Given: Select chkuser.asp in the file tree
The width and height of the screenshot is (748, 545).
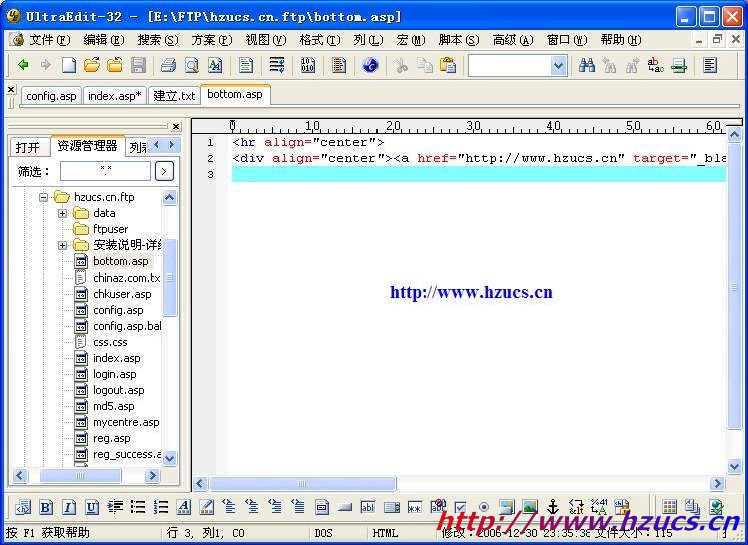Looking at the screenshot, I should 122,294.
